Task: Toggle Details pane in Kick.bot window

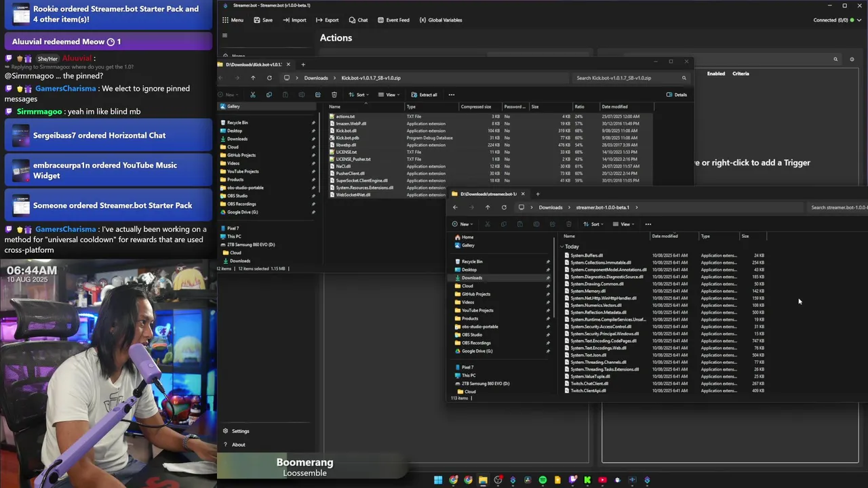Action: [676, 95]
